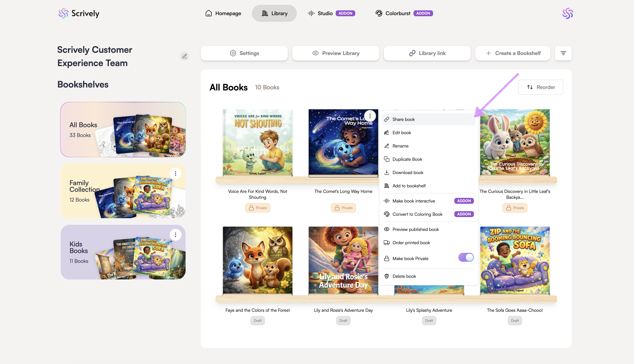634x364 pixels.
Task: Open the filter icon next to Create a Bookshelf
Action: click(563, 53)
